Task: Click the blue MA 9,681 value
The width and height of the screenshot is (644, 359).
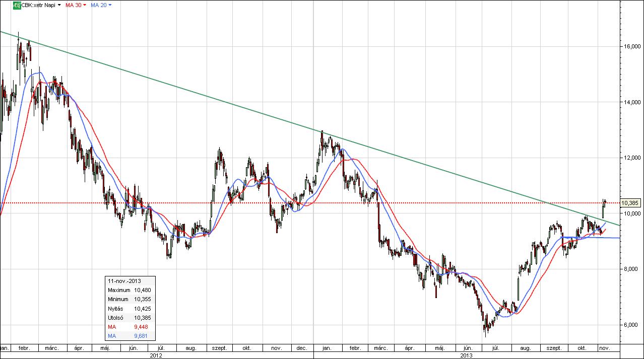Action: pos(142,336)
